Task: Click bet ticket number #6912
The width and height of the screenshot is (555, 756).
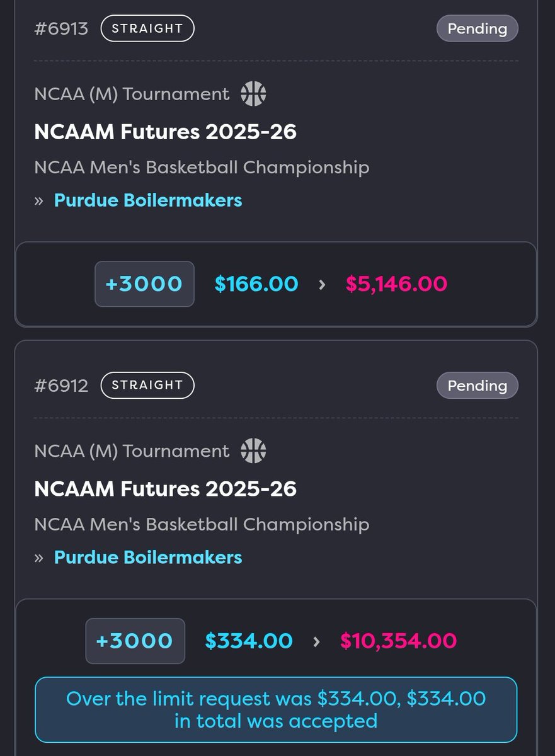Action: click(61, 386)
